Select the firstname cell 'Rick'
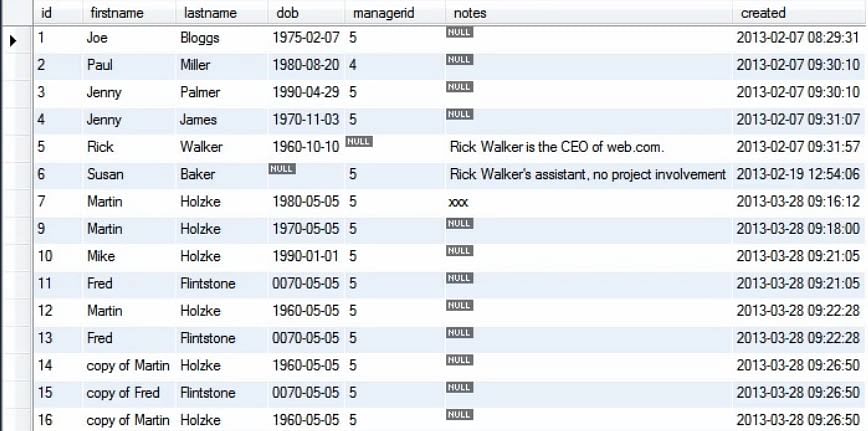 (100, 147)
